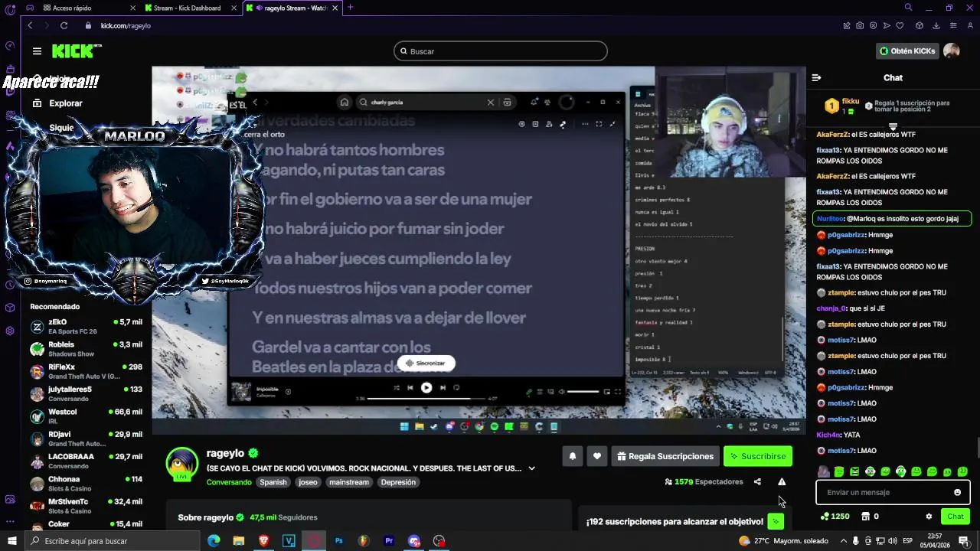Open RiFleXx recommended channel

(x=86, y=371)
